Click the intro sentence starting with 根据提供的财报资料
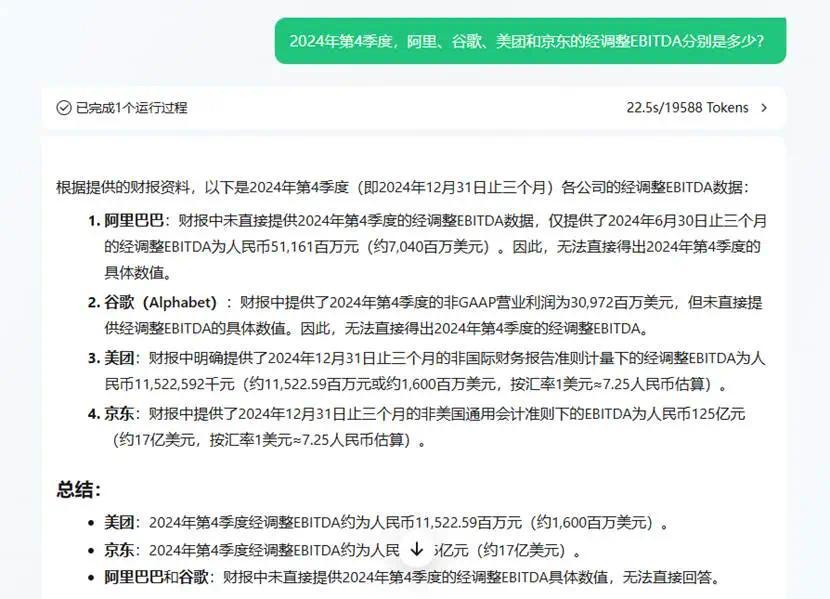The height and width of the screenshot is (599, 830). tap(402, 187)
